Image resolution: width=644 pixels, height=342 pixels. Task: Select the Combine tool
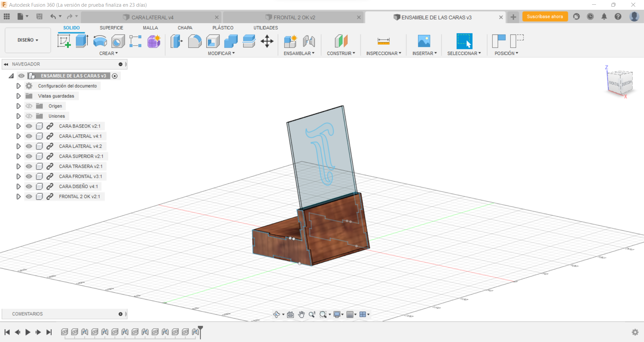(x=231, y=41)
